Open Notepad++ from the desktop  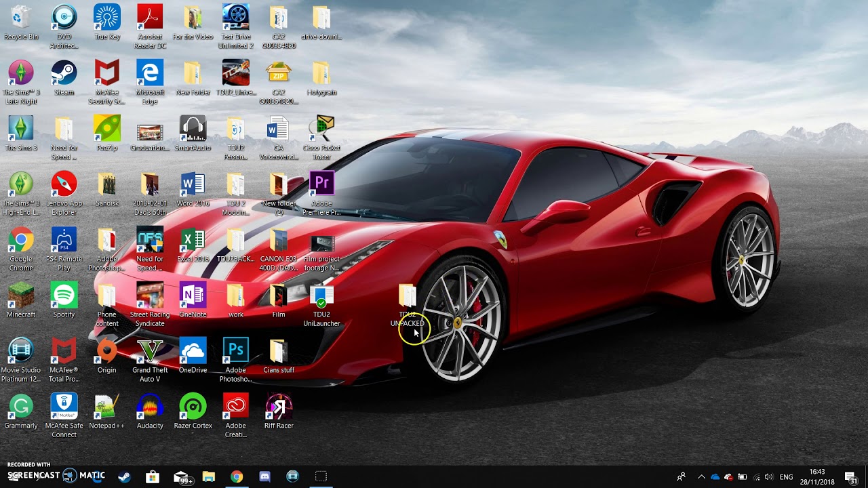point(106,411)
